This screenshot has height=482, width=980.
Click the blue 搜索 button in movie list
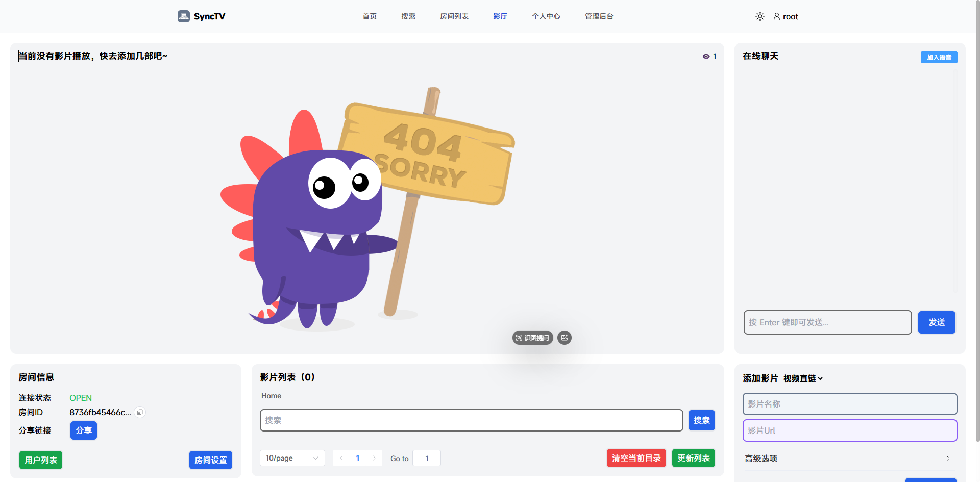coord(702,420)
